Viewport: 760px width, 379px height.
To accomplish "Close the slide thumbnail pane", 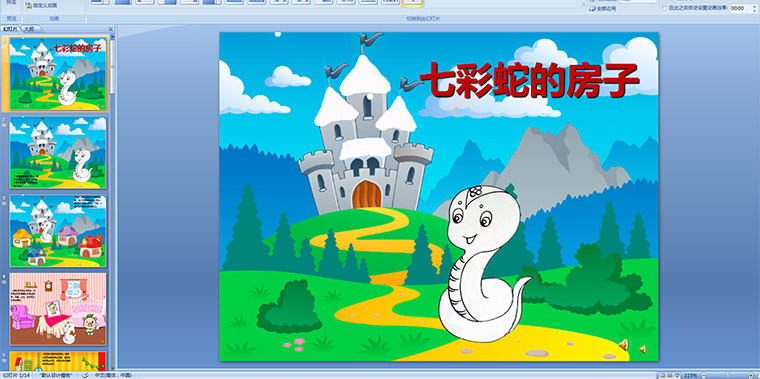I will pyautogui.click(x=111, y=29).
